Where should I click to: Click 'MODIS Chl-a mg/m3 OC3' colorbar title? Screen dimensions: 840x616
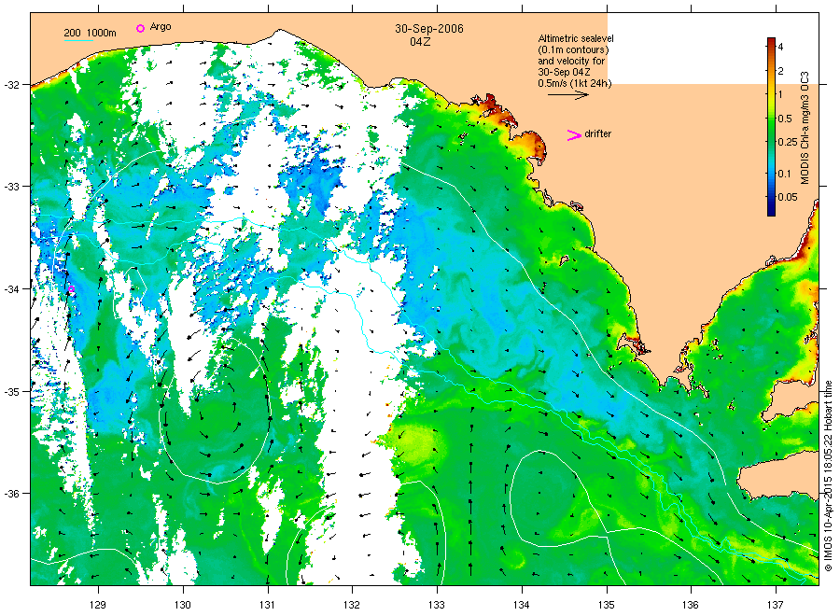point(805,128)
